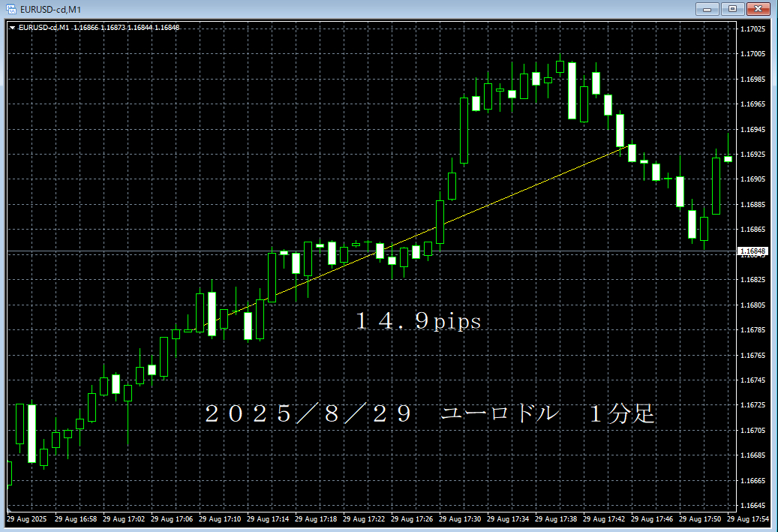This screenshot has height=532, width=778.
Task: Click the 1.16805 price axis label
Action: pos(752,305)
